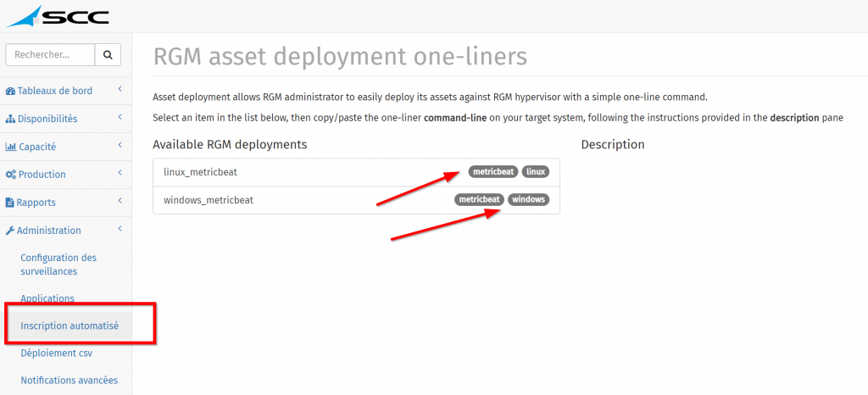The image size is (868, 395).
Task: Click the Description pane heading
Action: coord(613,144)
